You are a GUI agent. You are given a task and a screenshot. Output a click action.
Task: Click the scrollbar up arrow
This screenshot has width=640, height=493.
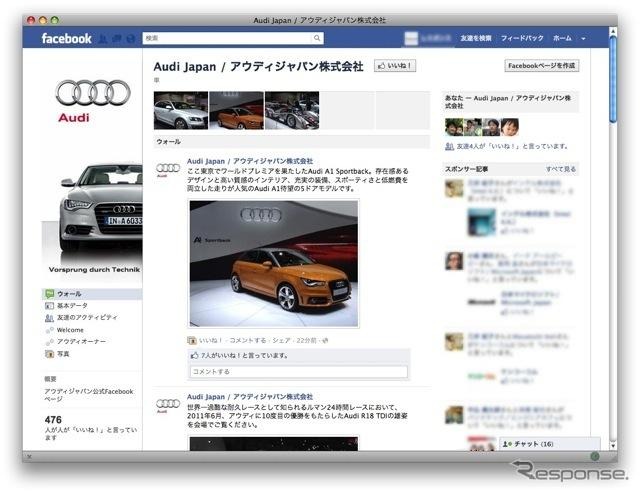coord(613,31)
